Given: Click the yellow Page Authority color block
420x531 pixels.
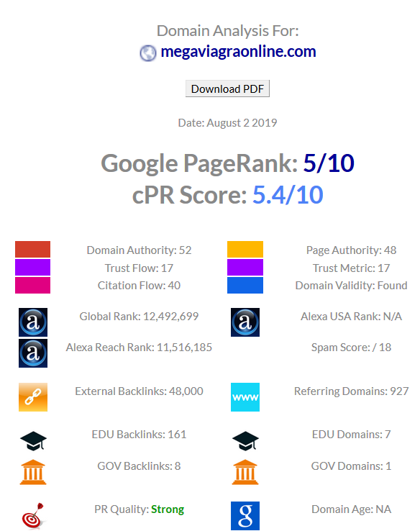Looking at the screenshot, I should (x=245, y=249).
